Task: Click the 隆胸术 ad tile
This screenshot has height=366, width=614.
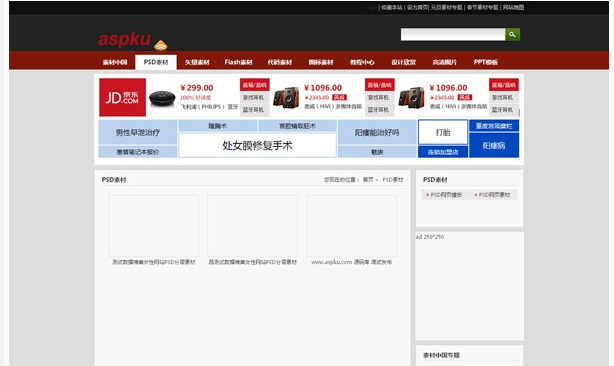Action: tap(218, 126)
